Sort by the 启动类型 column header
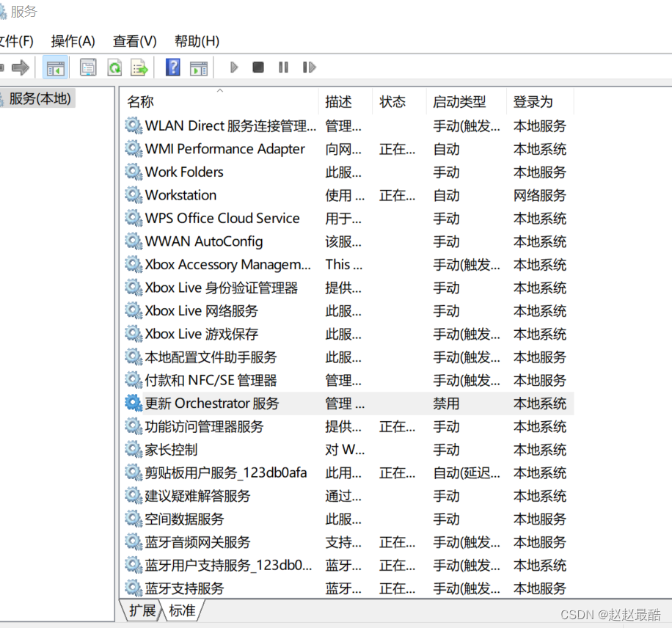 coord(459,102)
